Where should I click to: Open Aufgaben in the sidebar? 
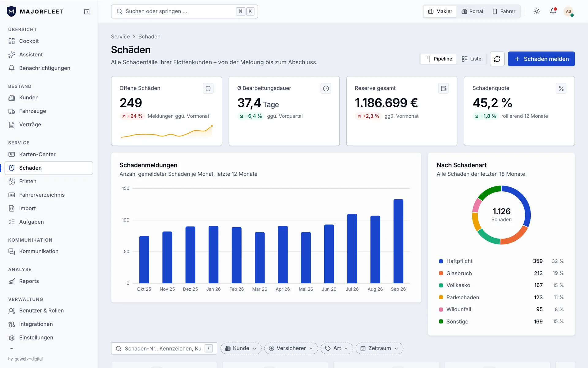49,222
